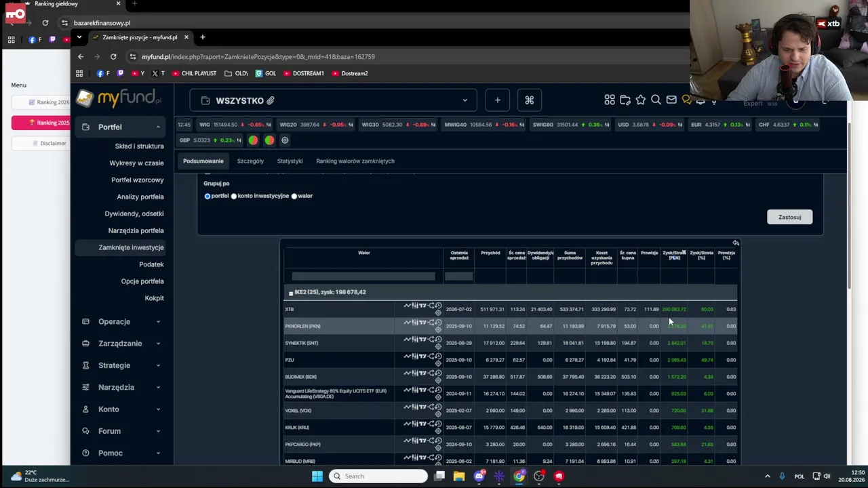Open Podatek in the sidebar
The image size is (868, 488).
pos(151,264)
